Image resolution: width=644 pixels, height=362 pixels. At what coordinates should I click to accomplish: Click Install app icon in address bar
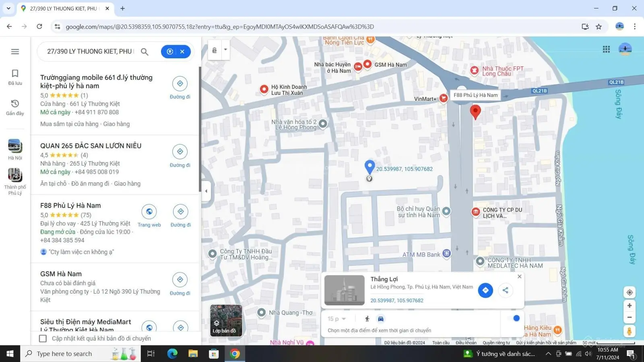tap(585, 27)
